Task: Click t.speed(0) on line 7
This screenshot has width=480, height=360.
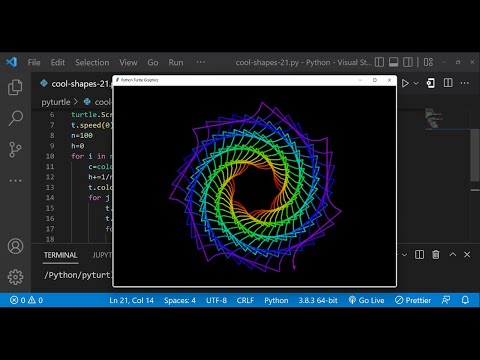Action: click(92, 125)
